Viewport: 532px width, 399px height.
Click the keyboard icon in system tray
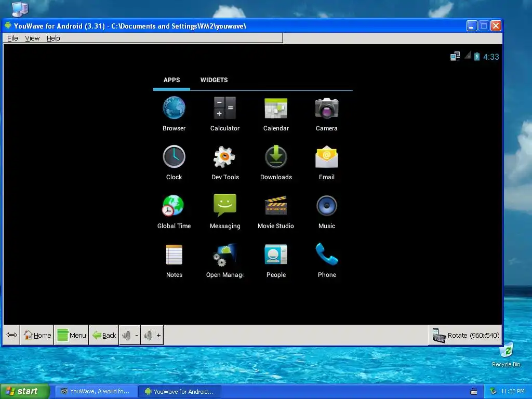click(474, 392)
